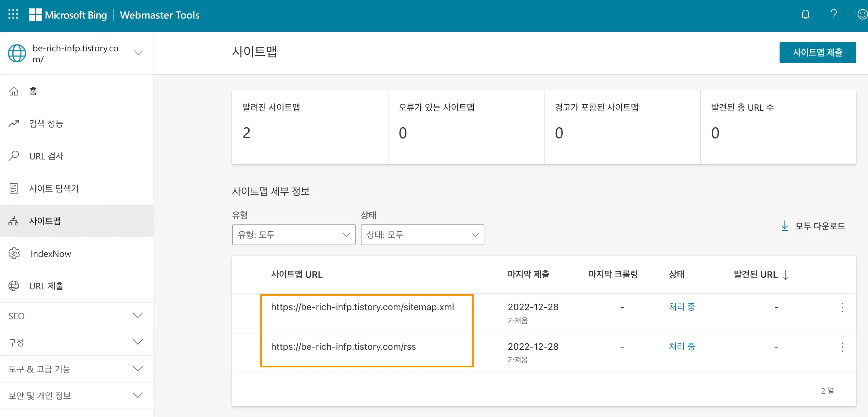Click the 모두 다운로드 download link

(813, 226)
